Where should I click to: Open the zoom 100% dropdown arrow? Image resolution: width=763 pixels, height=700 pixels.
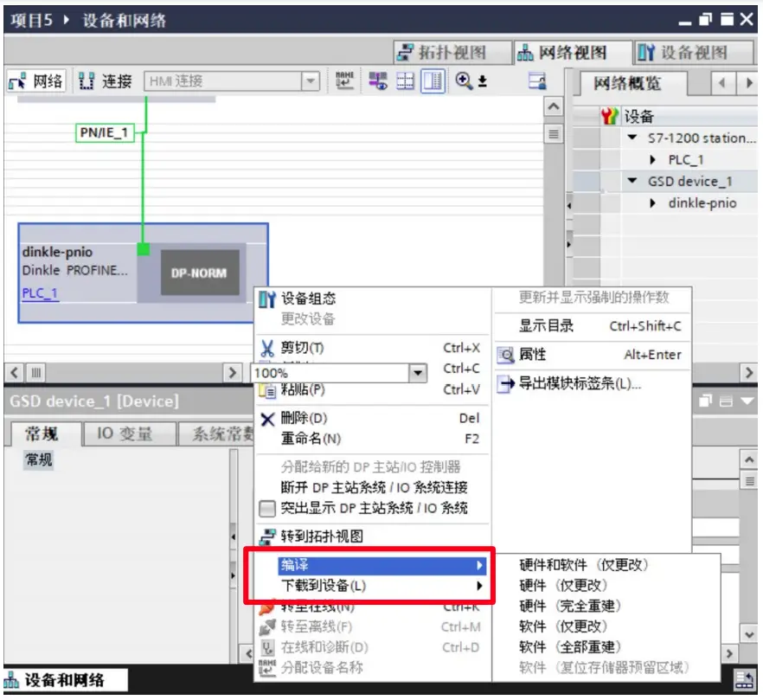coord(418,374)
